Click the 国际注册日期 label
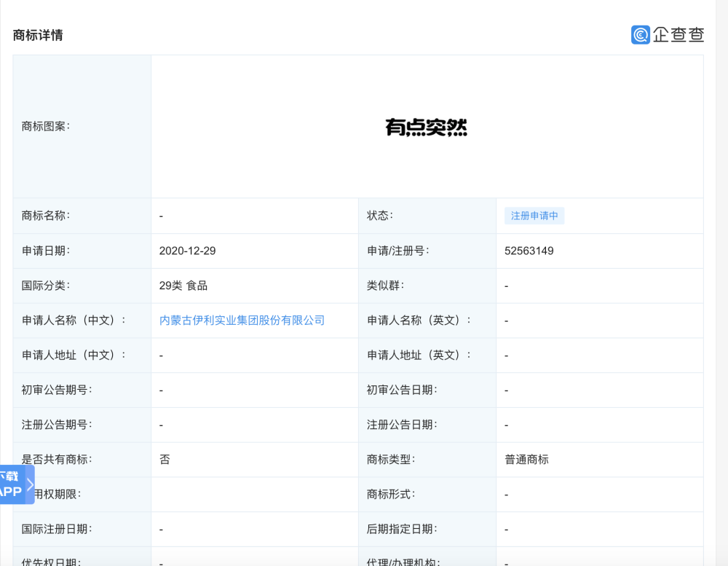Screen dimensions: 728x566 tap(57, 530)
